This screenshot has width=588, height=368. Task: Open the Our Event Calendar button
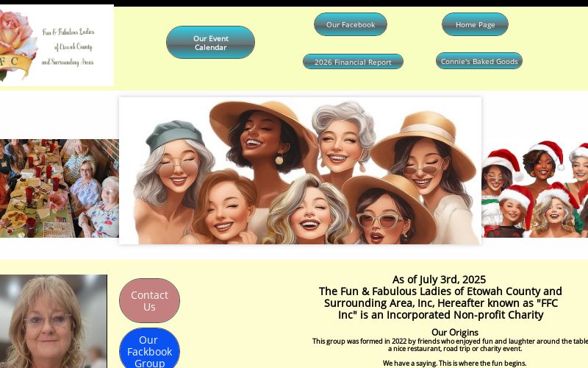pyautogui.click(x=210, y=43)
